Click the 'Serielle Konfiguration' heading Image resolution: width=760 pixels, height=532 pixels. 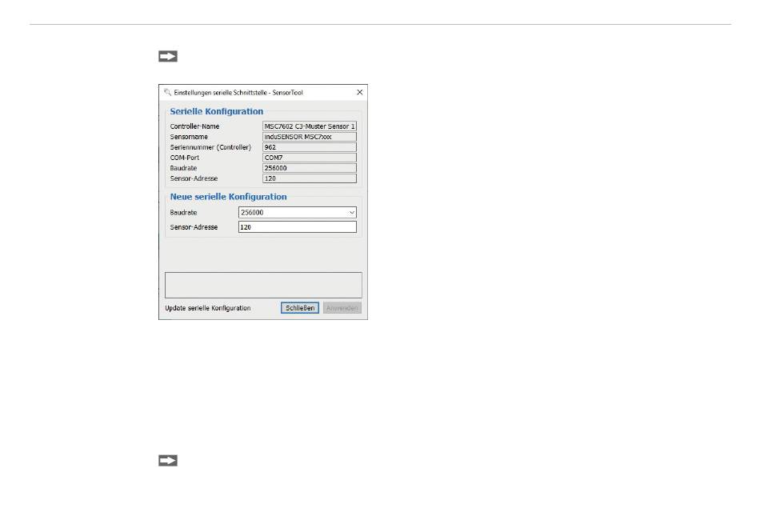pyautogui.click(x=217, y=111)
